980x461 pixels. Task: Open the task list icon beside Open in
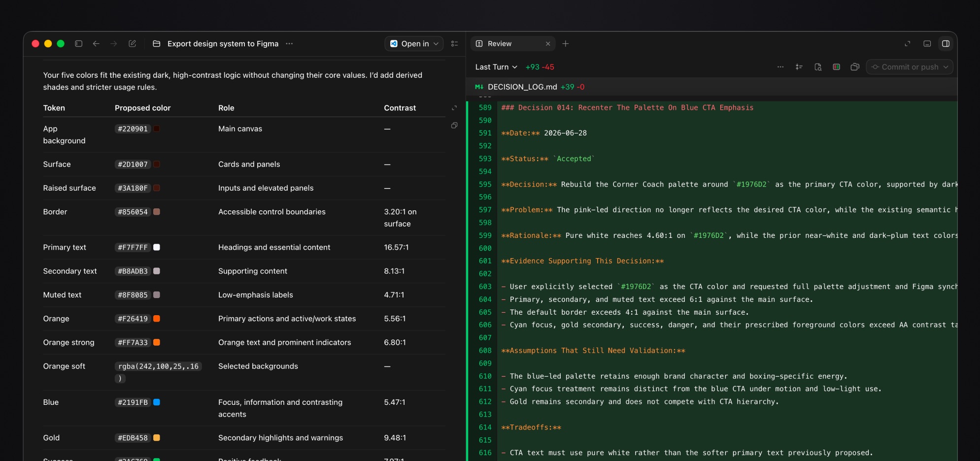[x=454, y=43]
